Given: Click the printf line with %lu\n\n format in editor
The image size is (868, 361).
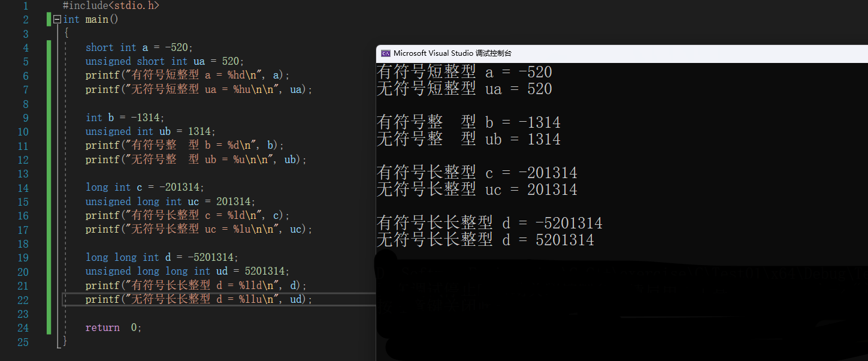Looking at the screenshot, I should coord(199,229).
